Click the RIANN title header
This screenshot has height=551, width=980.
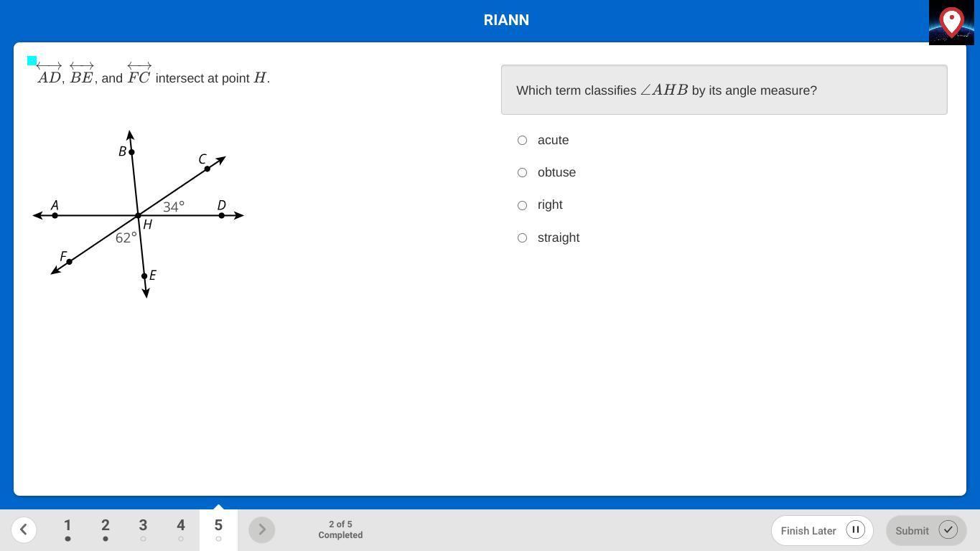pos(506,20)
